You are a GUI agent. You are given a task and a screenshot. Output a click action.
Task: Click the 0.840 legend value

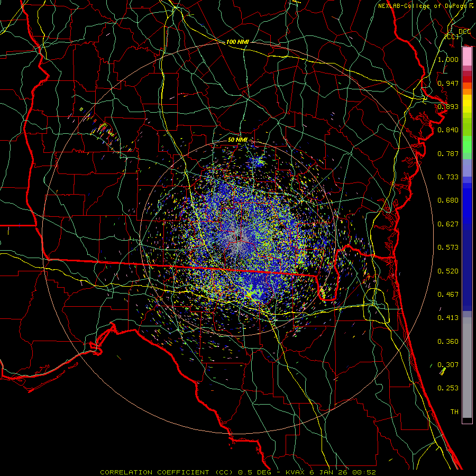[x=448, y=130]
